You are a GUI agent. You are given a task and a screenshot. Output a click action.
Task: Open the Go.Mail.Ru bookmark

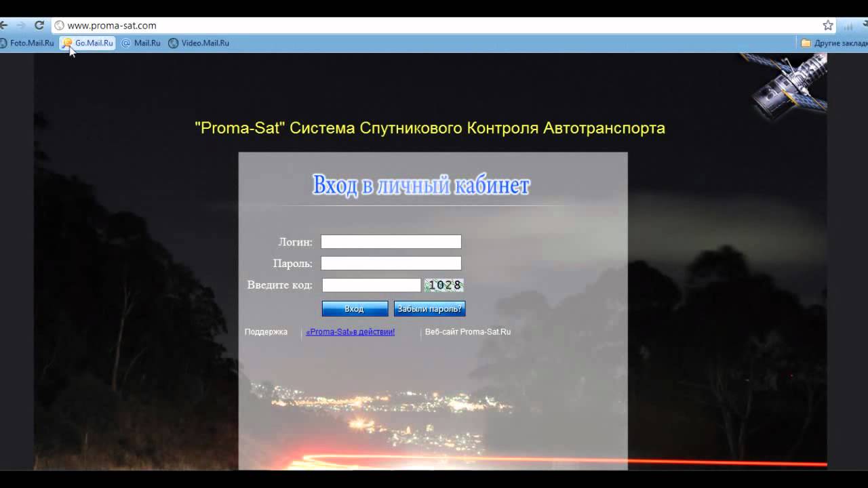click(88, 43)
